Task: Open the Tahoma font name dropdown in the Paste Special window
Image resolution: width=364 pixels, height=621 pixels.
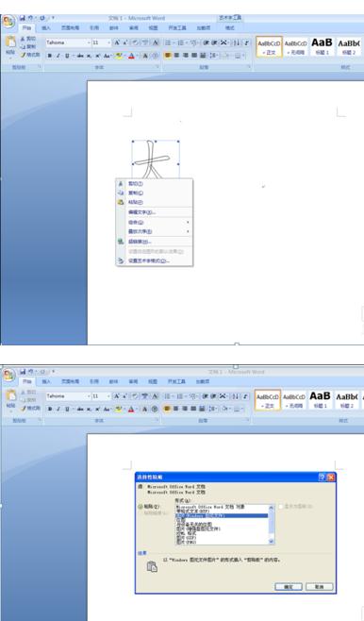Action: coord(89,396)
